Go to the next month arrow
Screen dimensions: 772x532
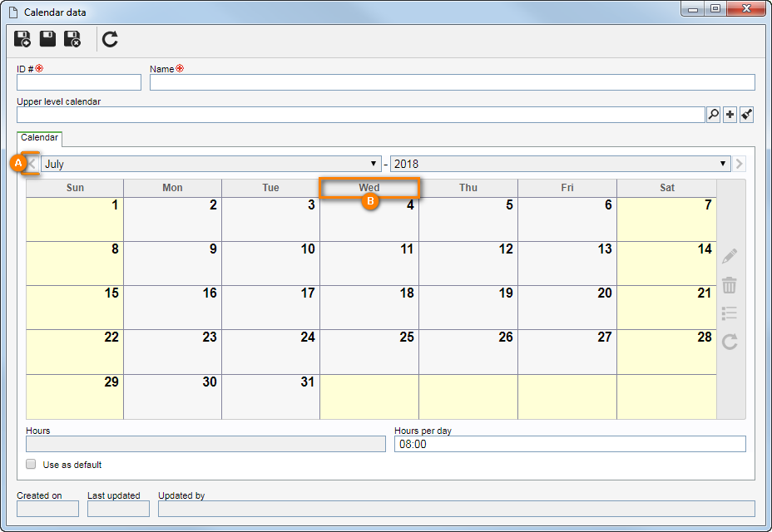(739, 164)
